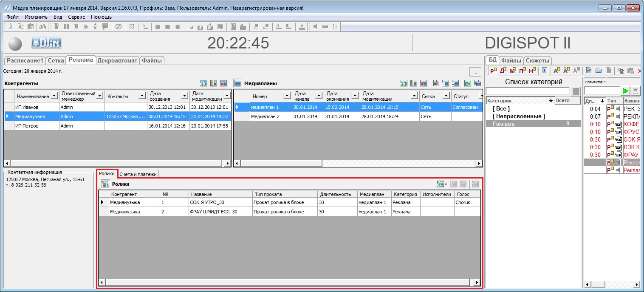
Task: Click the М category filter icon
Action: click(513, 71)
